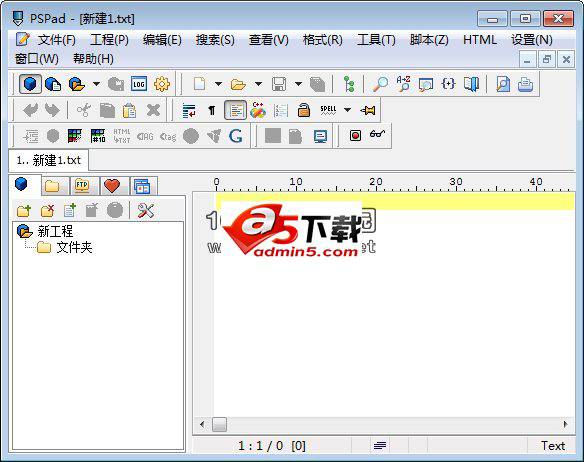Viewport: 584px width, 462px height.
Task: Click the C++ syntax highlighter icon
Action: point(258,110)
